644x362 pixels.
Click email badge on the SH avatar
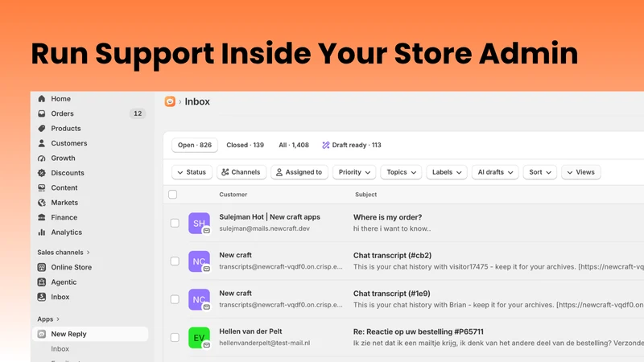207,231
